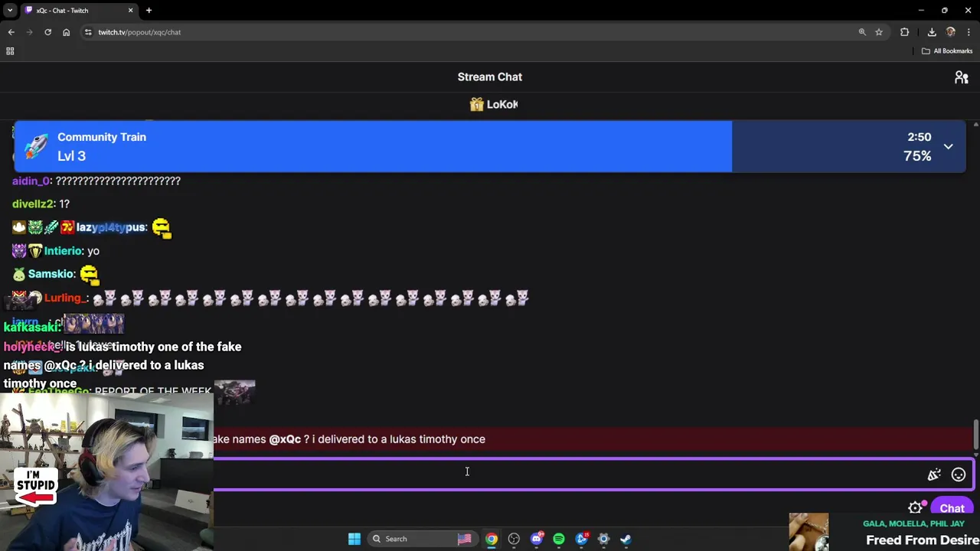Click the @xQc mention in highlighted message
This screenshot has width=980, height=551.
point(285,439)
